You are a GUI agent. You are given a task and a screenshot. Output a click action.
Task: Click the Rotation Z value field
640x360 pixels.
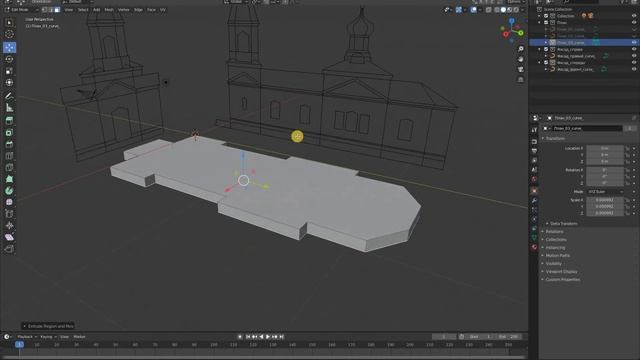coord(605,183)
